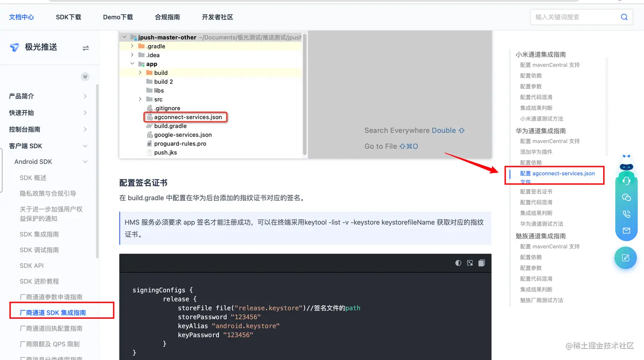The image size is (644, 360).
Task: Click the 极光推送 logo icon
Action: (x=14, y=47)
